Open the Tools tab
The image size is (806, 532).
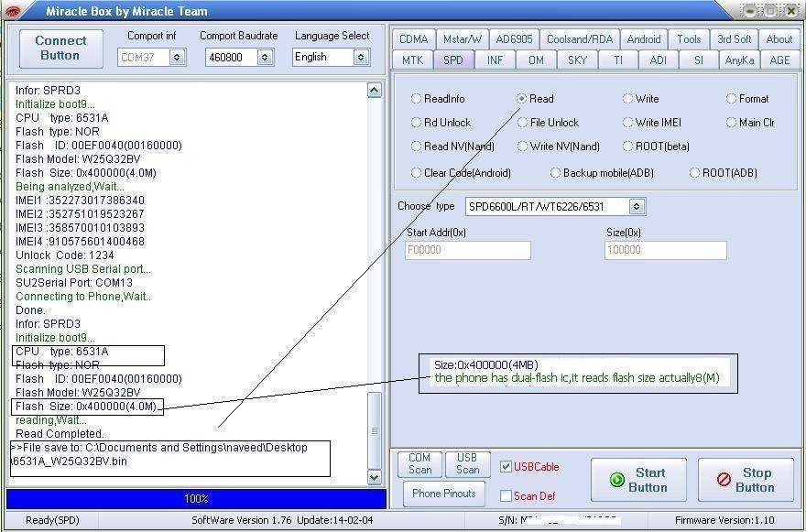pyautogui.click(x=689, y=39)
